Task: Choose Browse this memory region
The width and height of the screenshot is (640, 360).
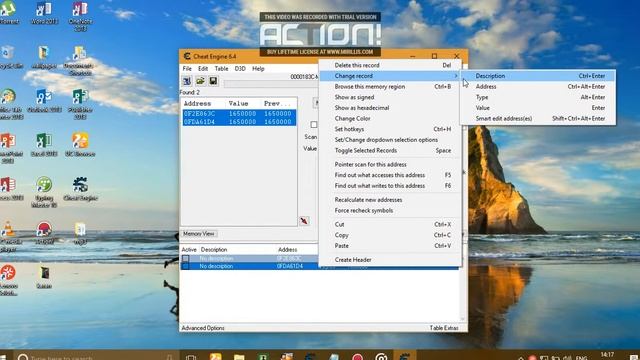Action: (390, 87)
